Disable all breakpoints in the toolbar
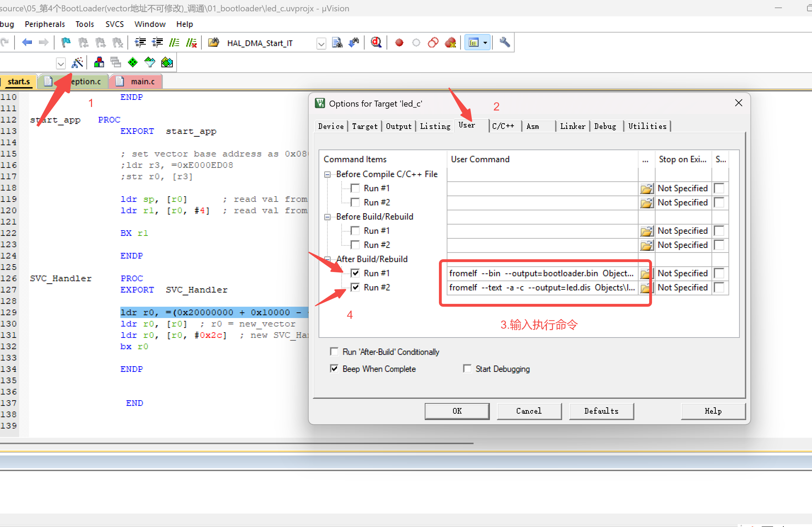812x527 pixels. (433, 42)
